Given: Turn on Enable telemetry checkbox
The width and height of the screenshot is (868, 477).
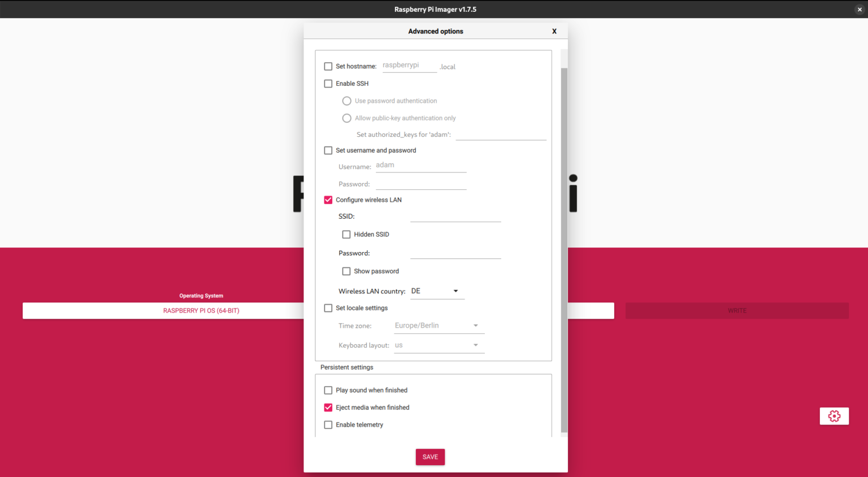Looking at the screenshot, I should [328, 425].
